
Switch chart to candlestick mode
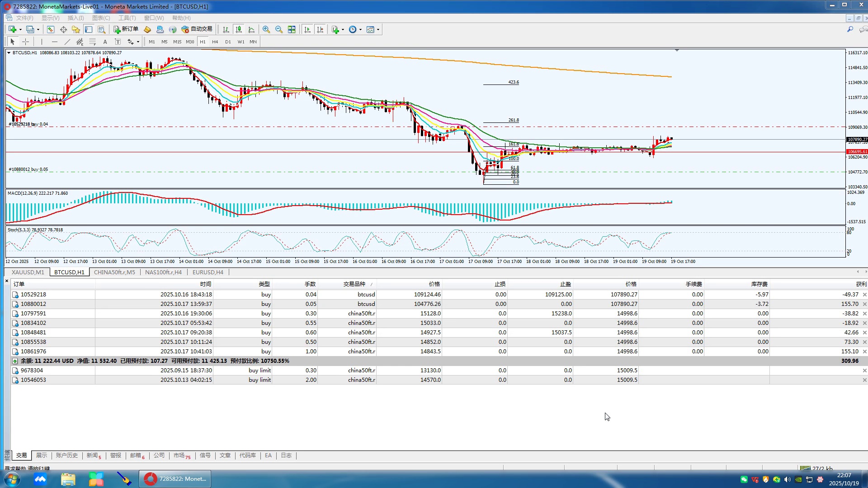pyautogui.click(x=239, y=29)
